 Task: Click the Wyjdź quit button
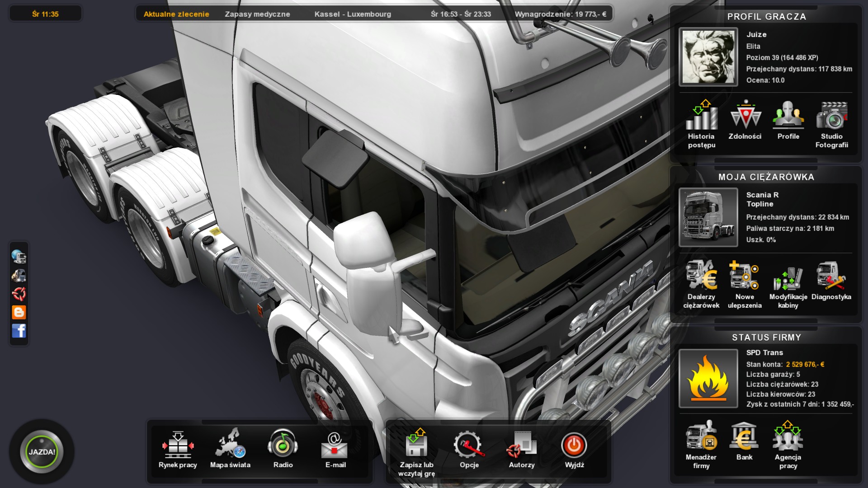coord(574,445)
